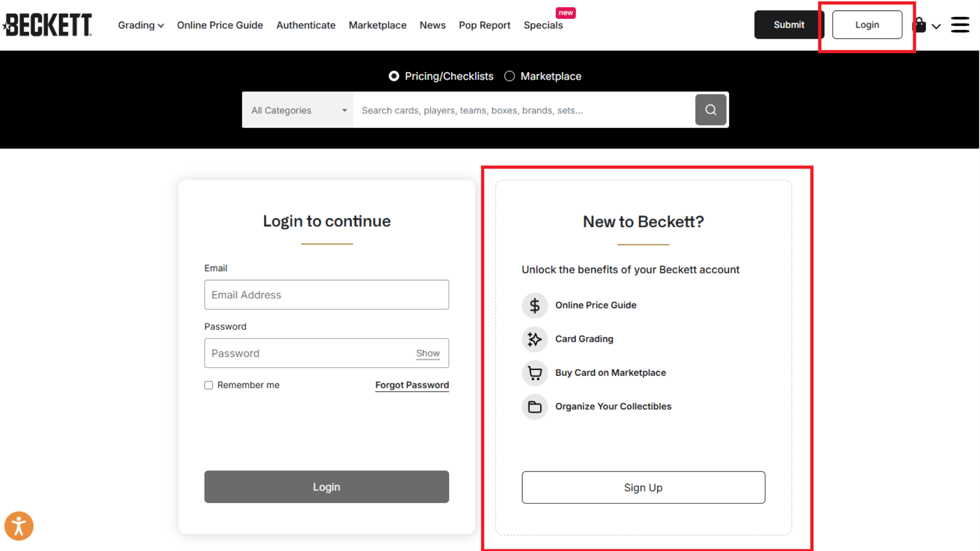Click 'Unlock the benefits of your Beckett account'

[x=630, y=270]
